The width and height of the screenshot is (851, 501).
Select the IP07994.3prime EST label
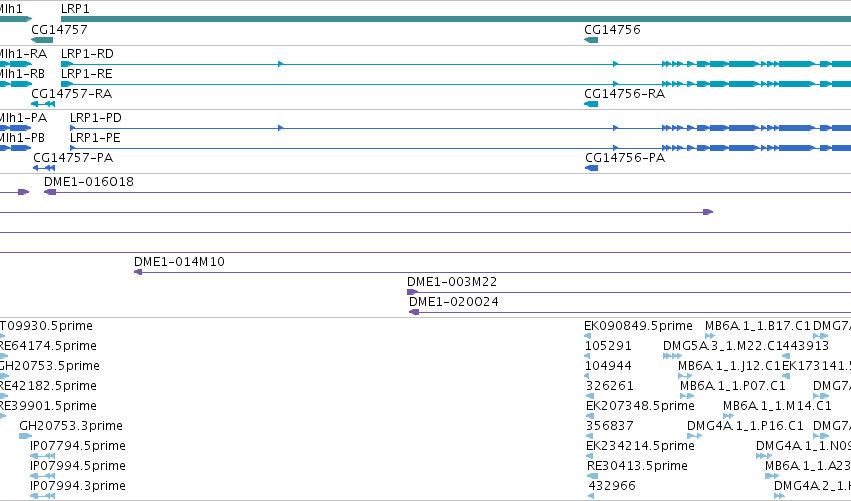pyautogui.click(x=78, y=486)
